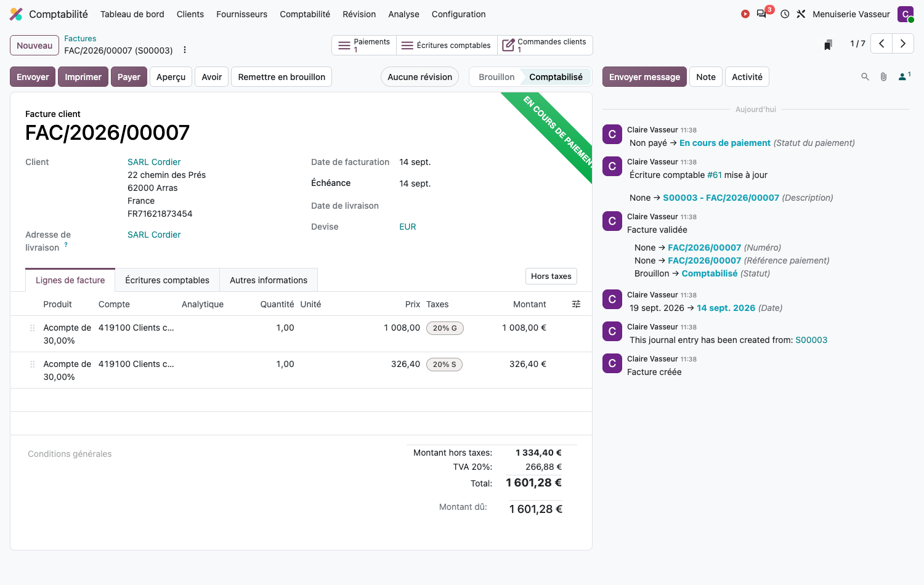Click the Remettre en brouillon button
Screen dimensions: 924x585
click(x=282, y=77)
